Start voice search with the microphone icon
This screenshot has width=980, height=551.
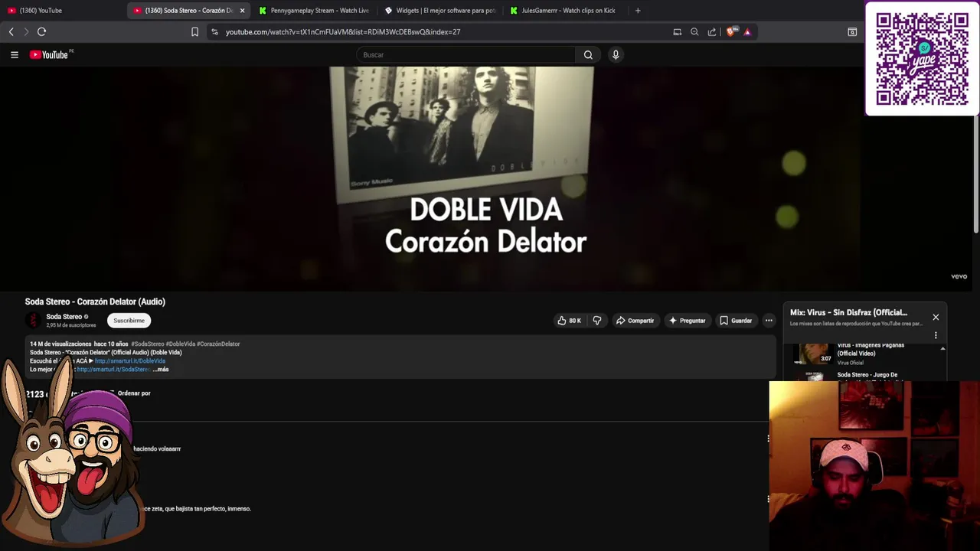point(615,54)
